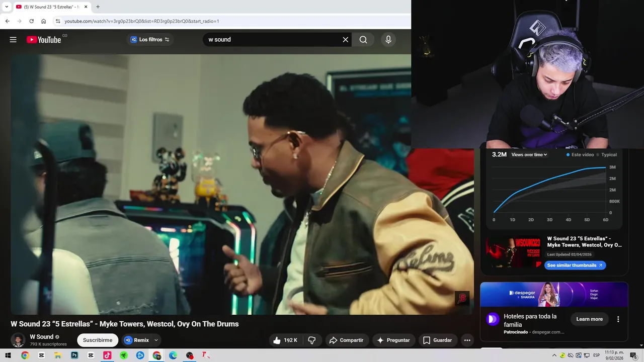Click the Preguntar button

393,340
